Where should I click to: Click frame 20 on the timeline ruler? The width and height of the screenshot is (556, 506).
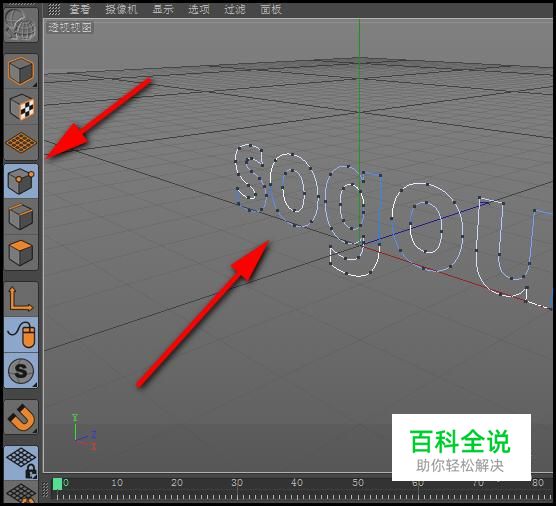point(177,483)
